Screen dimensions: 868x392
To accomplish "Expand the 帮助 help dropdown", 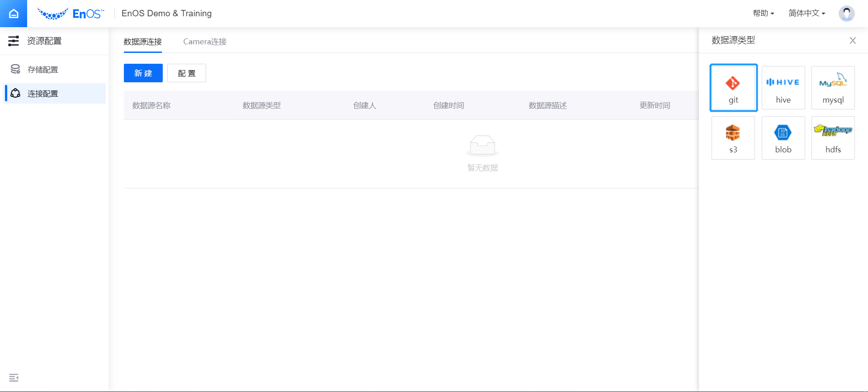I will 763,14.
